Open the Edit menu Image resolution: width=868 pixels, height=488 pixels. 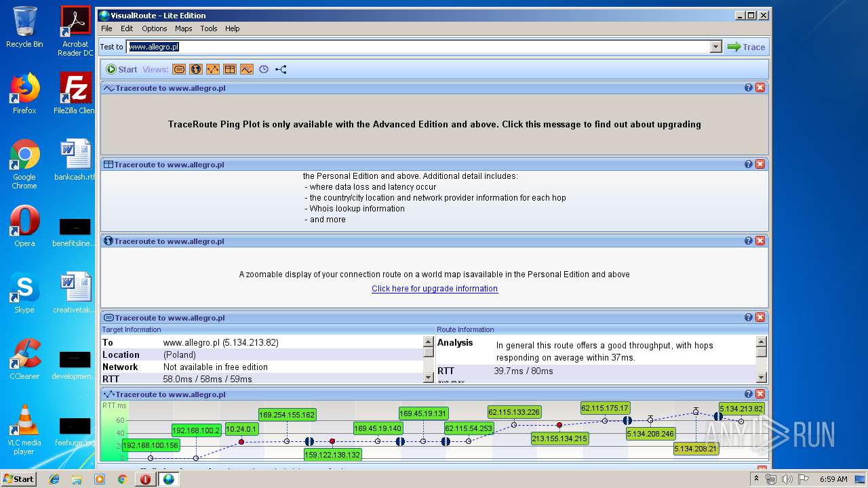(x=127, y=28)
